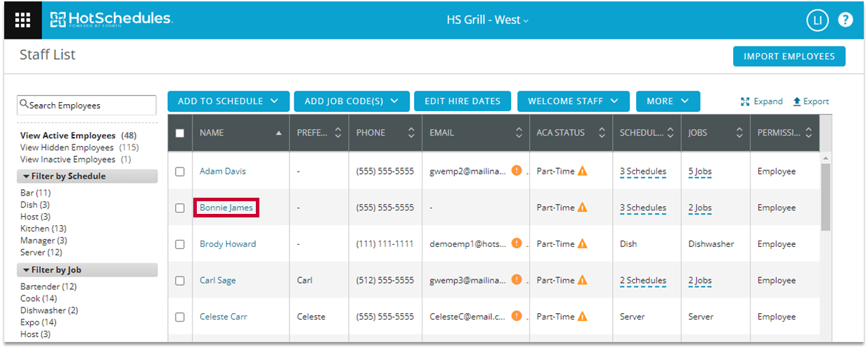Image resolution: width=868 pixels, height=349 pixels.
Task: Sort by the Name column
Action: click(x=241, y=132)
